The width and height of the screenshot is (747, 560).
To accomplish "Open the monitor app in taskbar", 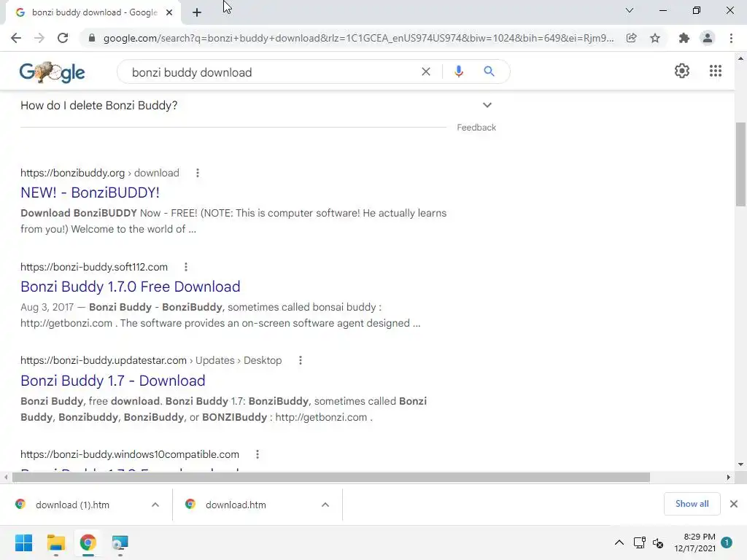I will point(120,542).
